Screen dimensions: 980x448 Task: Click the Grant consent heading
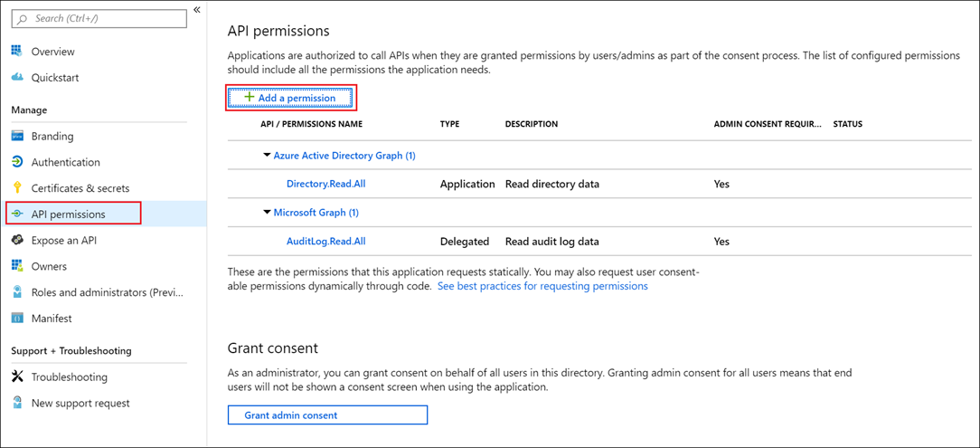click(273, 348)
